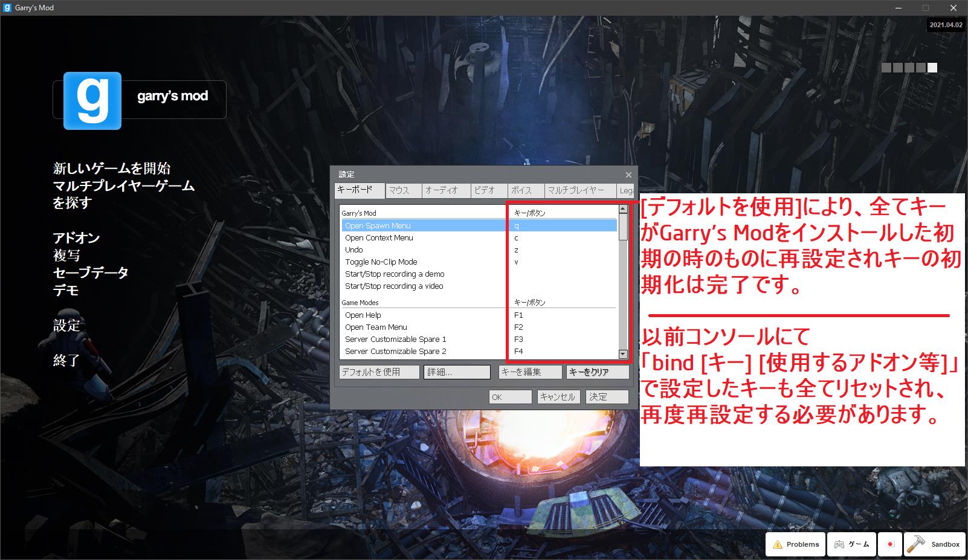Click the キャンセル button
The image size is (968, 560).
pyautogui.click(x=559, y=397)
